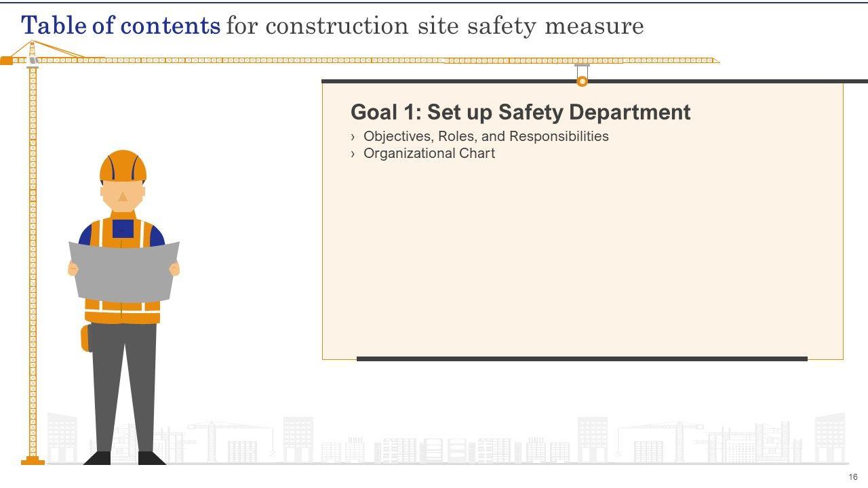Image resolution: width=868 pixels, height=488 pixels.
Task: Click the gray blueprint held by worker
Action: coord(123,272)
